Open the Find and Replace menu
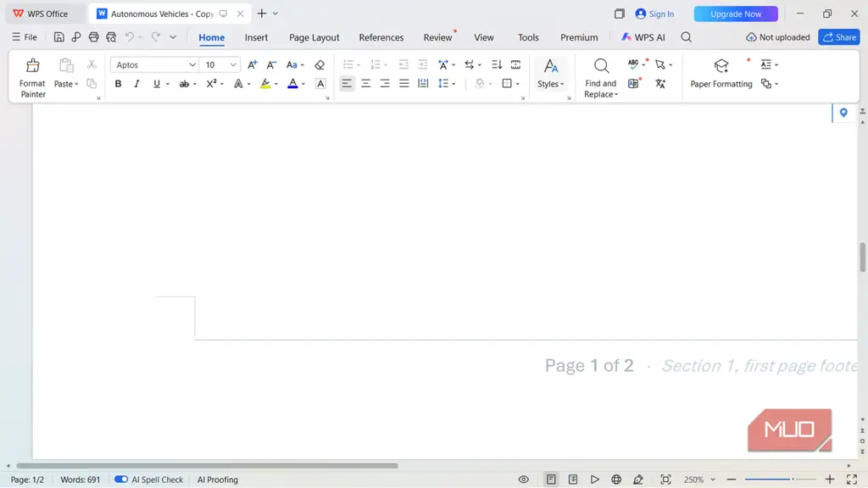The image size is (868, 488). coord(601,78)
